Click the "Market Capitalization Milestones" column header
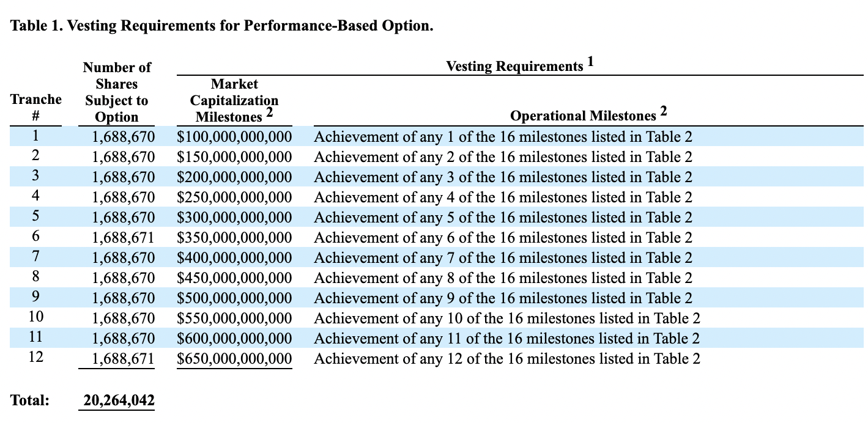Screen dimensions: 868x423 point(234,100)
